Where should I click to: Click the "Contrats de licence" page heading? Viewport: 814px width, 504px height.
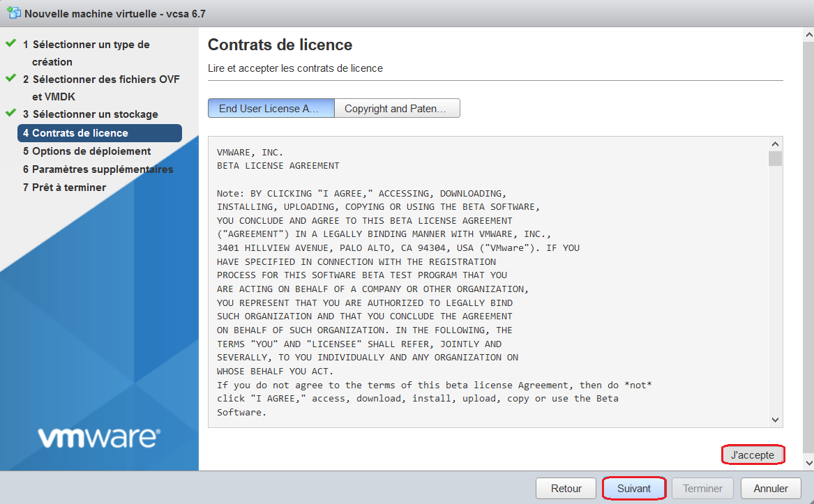[280, 45]
